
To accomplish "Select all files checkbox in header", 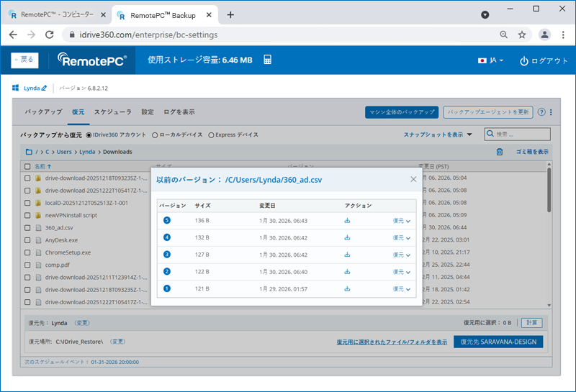I will point(27,167).
